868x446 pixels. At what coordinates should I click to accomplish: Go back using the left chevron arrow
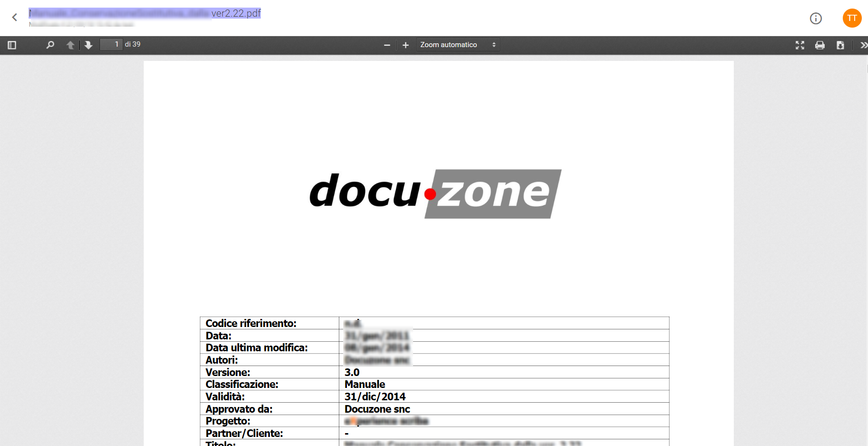pyautogui.click(x=15, y=18)
